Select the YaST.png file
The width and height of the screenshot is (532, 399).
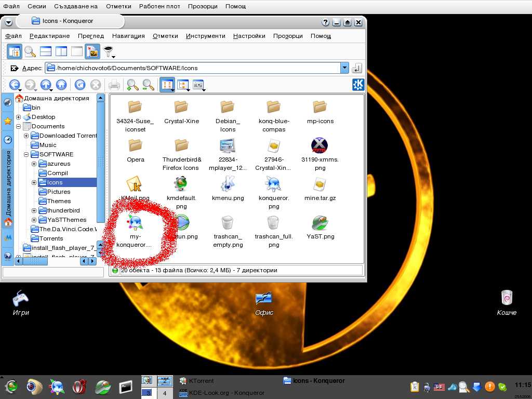pyautogui.click(x=320, y=228)
